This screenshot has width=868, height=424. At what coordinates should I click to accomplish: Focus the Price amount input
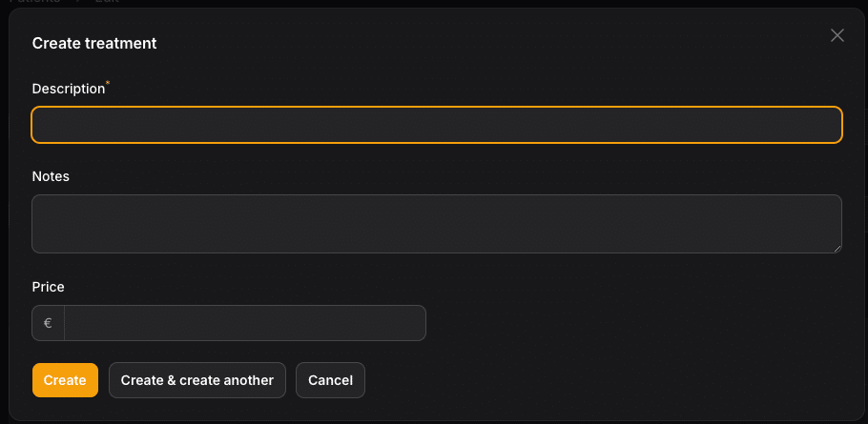(245, 323)
